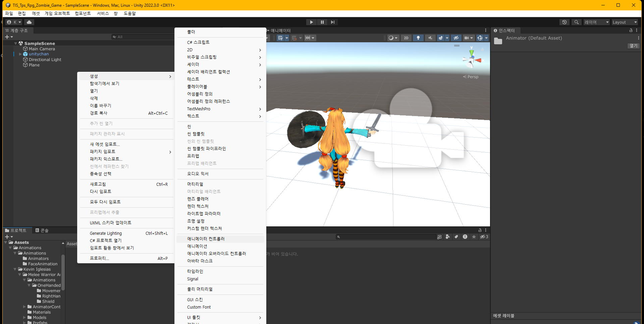The width and height of the screenshot is (644, 324).
Task: Open the 게임 오브젝트 menu
Action: (x=57, y=13)
